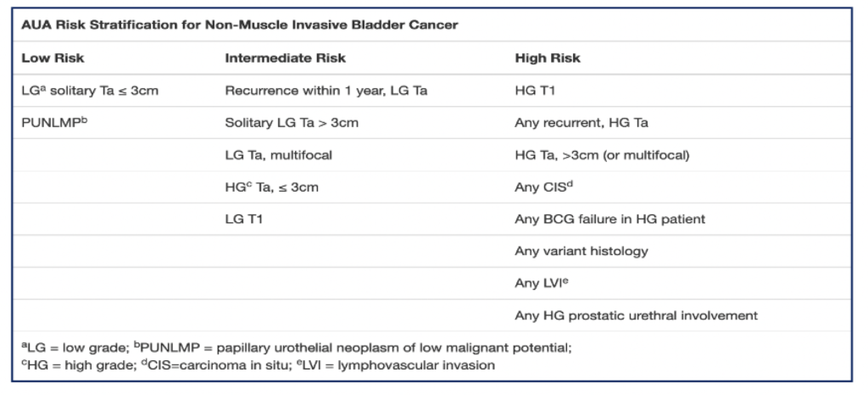Click 'Any recurrent, HG Ta' cell
Viewport: 868px width, 395px height.
(x=581, y=123)
